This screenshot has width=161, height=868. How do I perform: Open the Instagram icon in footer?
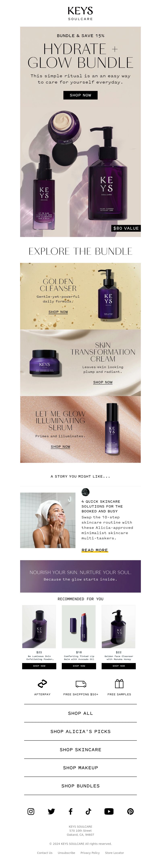pyautogui.click(x=31, y=811)
